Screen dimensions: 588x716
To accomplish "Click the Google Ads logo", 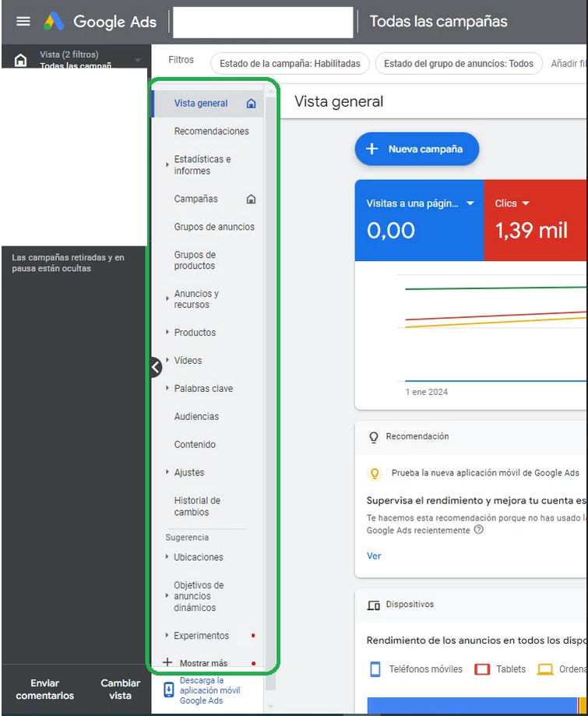I will pyautogui.click(x=54, y=21).
